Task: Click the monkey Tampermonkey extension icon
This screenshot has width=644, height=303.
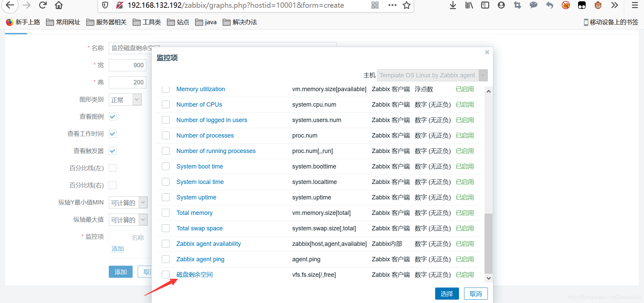Action: (598, 5)
